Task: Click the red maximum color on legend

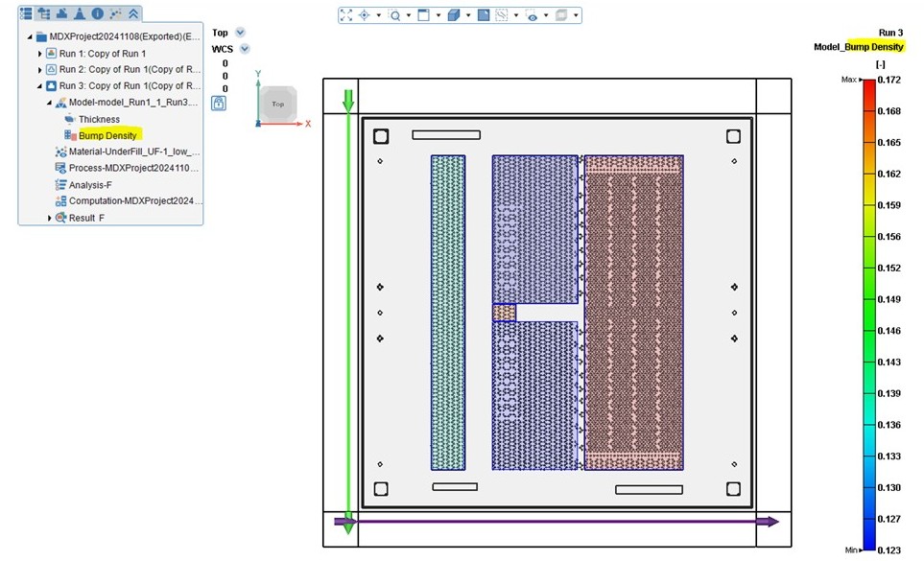Action: [868, 86]
